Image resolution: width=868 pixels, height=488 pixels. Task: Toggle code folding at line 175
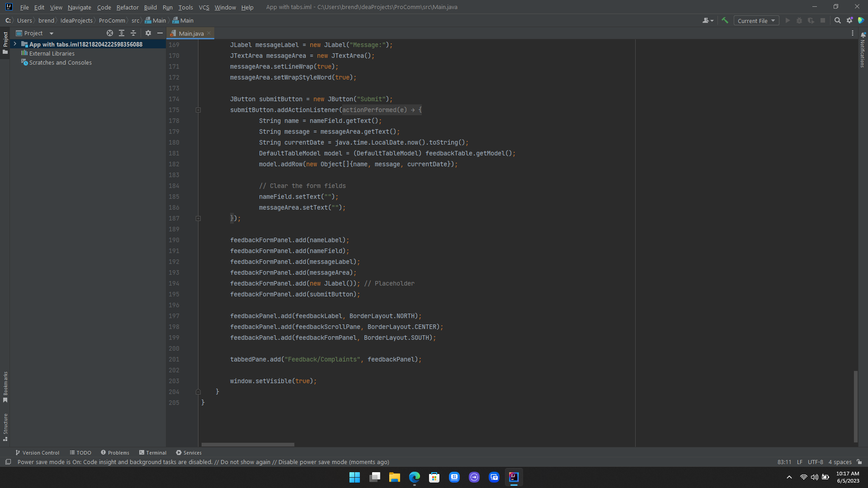[x=198, y=110]
